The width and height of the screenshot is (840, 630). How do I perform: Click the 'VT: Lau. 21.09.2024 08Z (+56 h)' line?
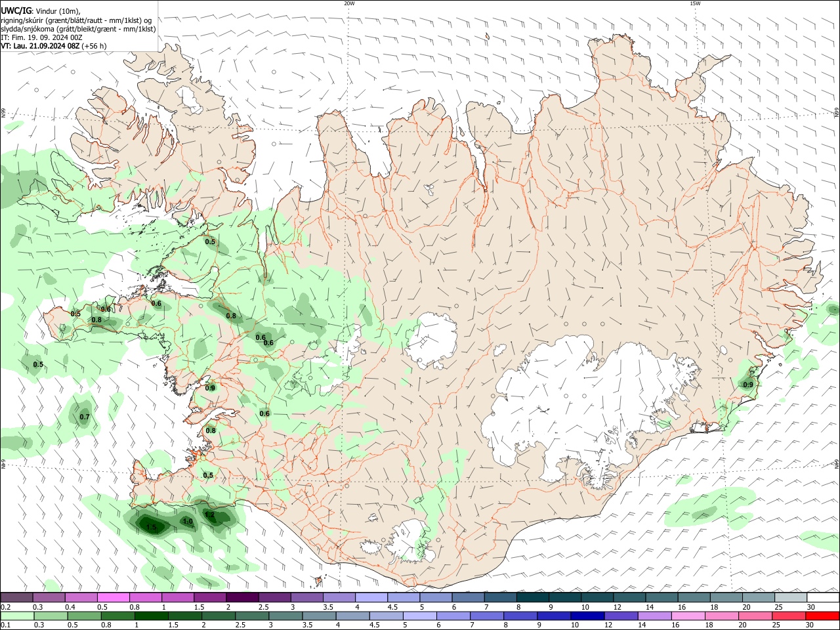click(x=53, y=46)
